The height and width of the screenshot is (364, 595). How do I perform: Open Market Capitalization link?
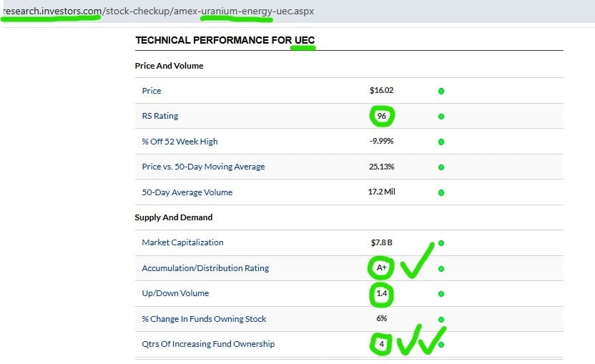[x=182, y=242]
